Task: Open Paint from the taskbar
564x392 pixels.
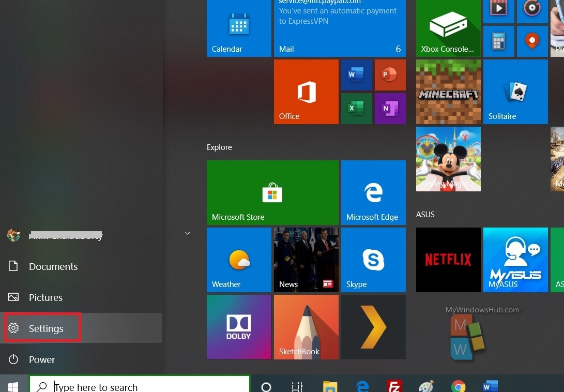Action: point(426,387)
